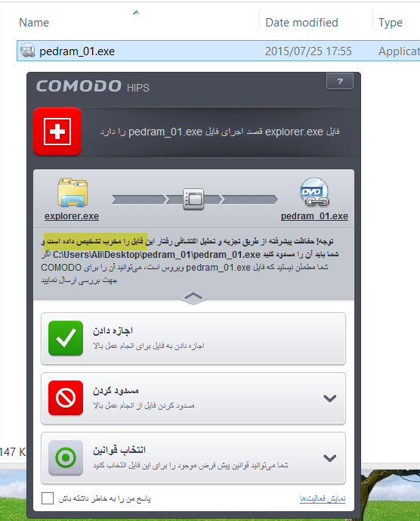Click the red COMODO alert cross icon

coord(57,132)
